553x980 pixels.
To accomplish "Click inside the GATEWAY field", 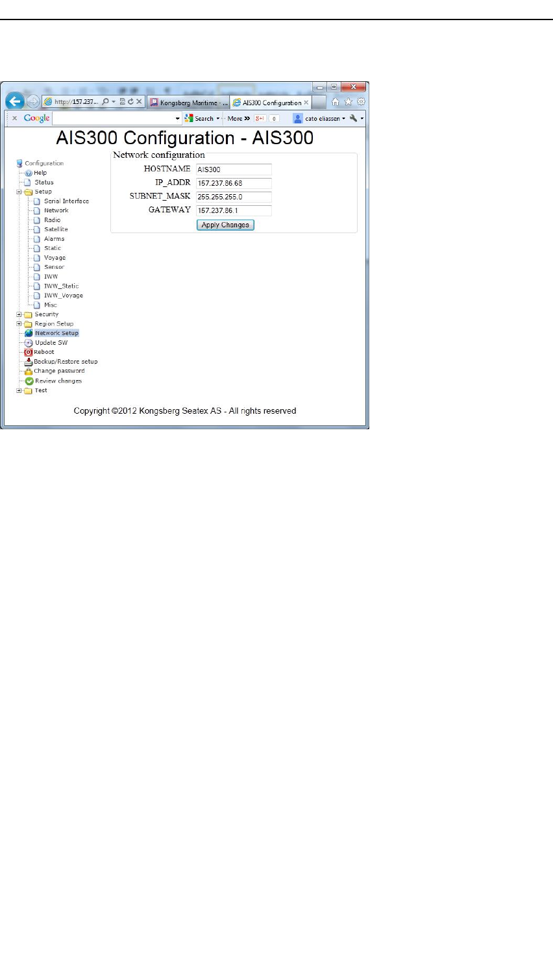I will pyautogui.click(x=234, y=210).
